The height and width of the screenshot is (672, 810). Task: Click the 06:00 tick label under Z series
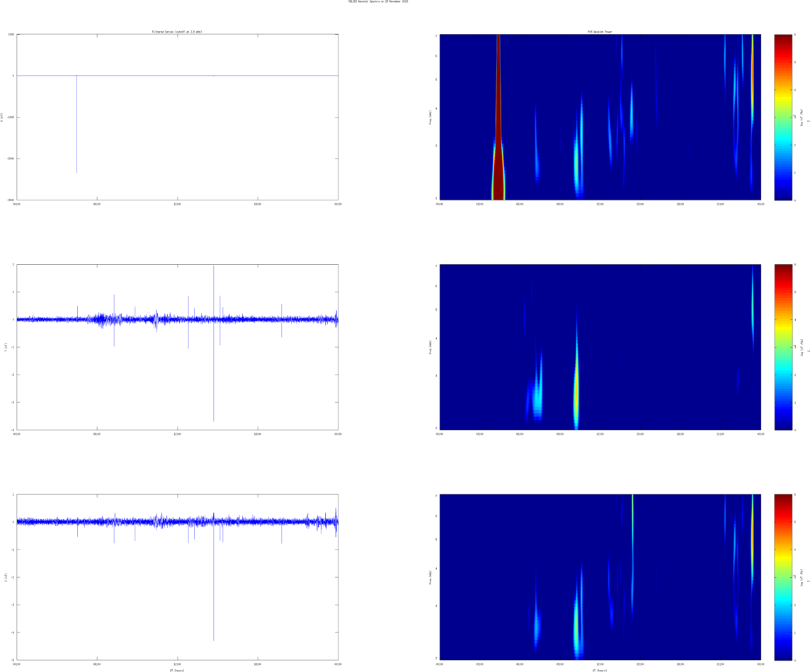[x=96, y=664]
